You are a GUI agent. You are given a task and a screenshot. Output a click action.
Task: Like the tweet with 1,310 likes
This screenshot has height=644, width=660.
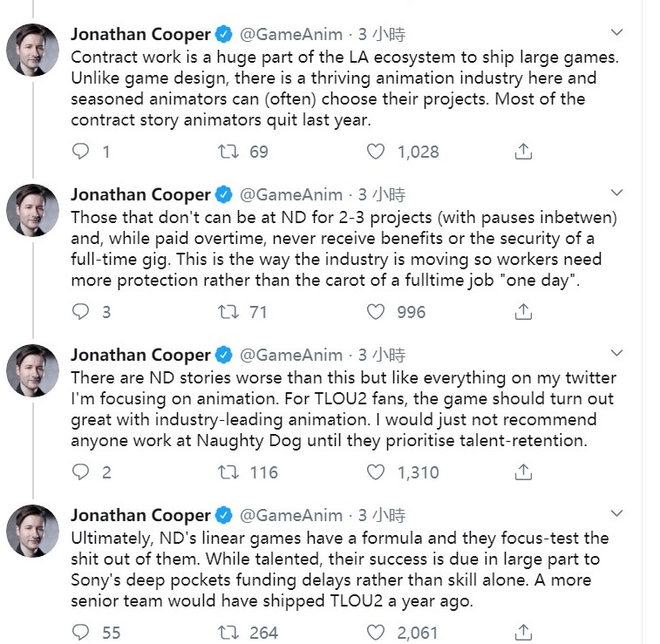coord(376,472)
